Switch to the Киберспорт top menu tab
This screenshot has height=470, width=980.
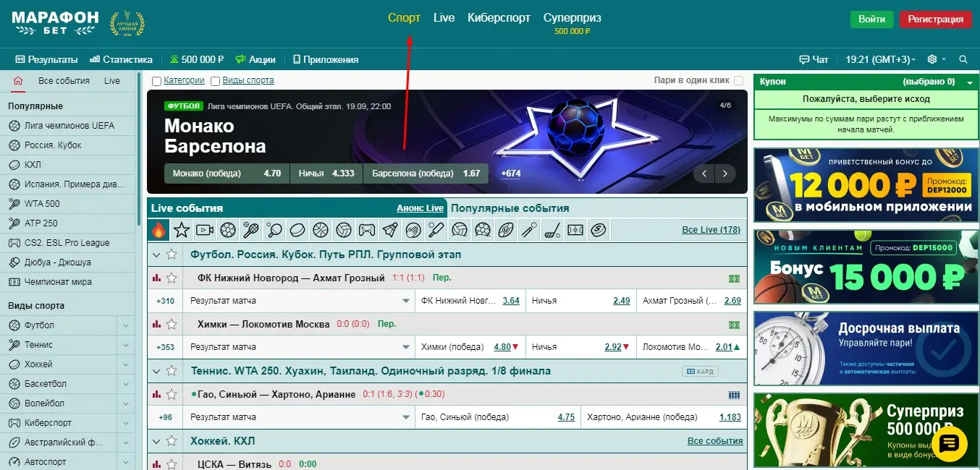[x=499, y=18]
